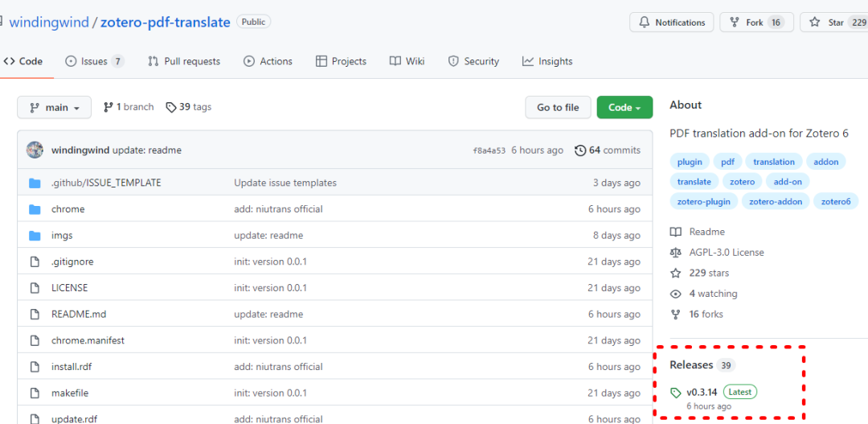The height and width of the screenshot is (424, 868).
Task: View the 1 branch link
Action: click(129, 107)
